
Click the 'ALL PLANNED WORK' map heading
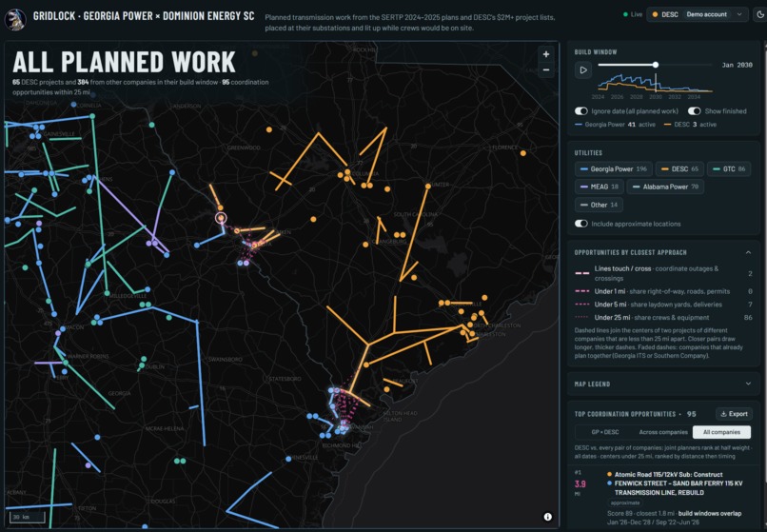coord(125,62)
